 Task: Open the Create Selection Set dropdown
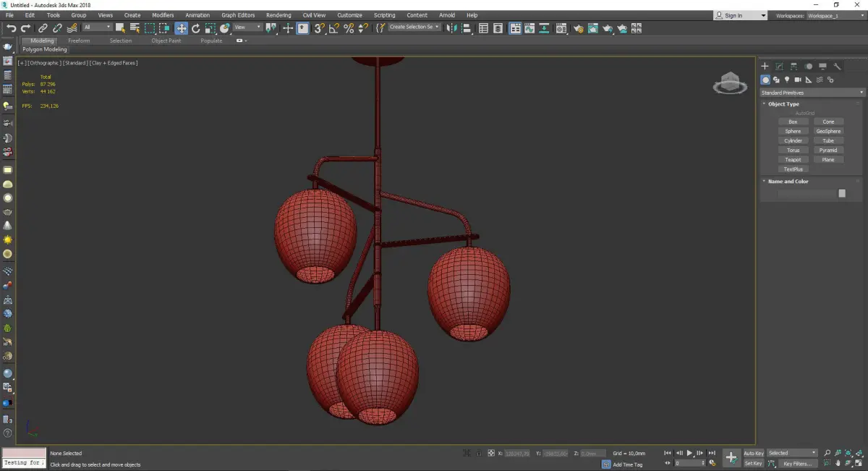click(x=414, y=27)
